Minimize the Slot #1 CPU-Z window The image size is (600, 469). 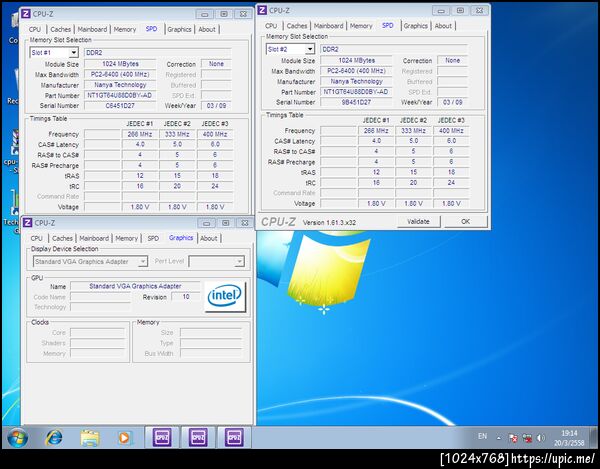[205, 14]
